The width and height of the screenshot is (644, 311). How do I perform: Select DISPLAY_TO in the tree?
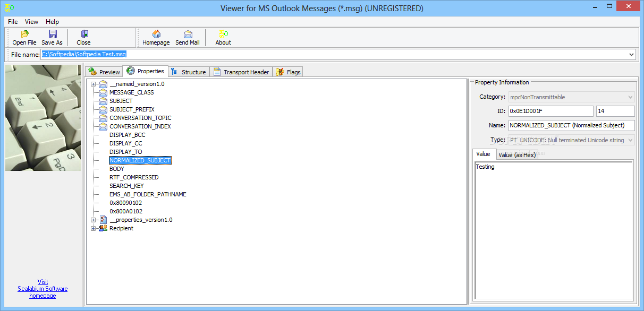pyautogui.click(x=126, y=152)
